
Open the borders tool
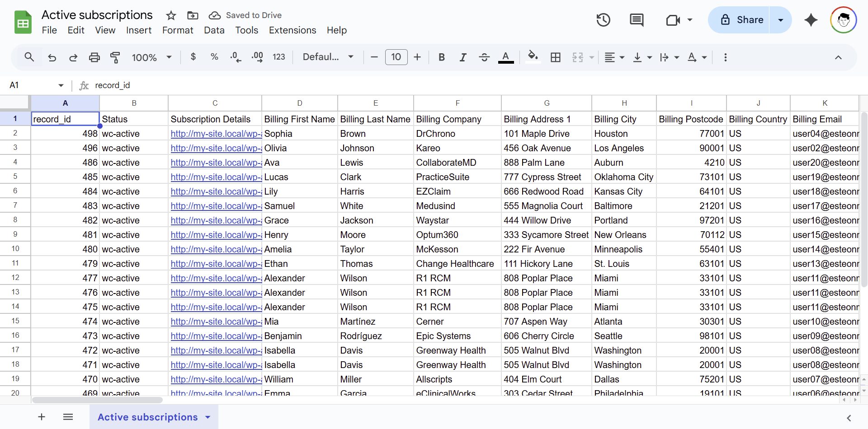click(x=556, y=57)
